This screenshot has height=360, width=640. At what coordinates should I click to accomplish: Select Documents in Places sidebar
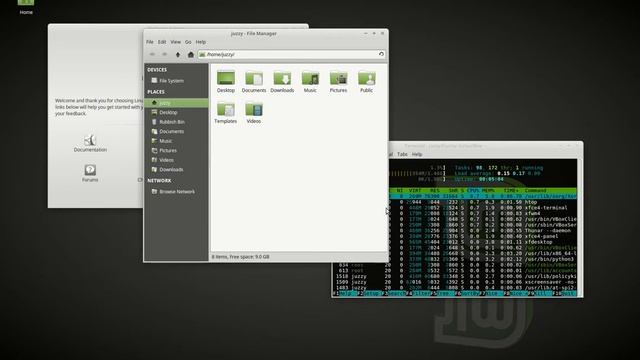coord(176,131)
